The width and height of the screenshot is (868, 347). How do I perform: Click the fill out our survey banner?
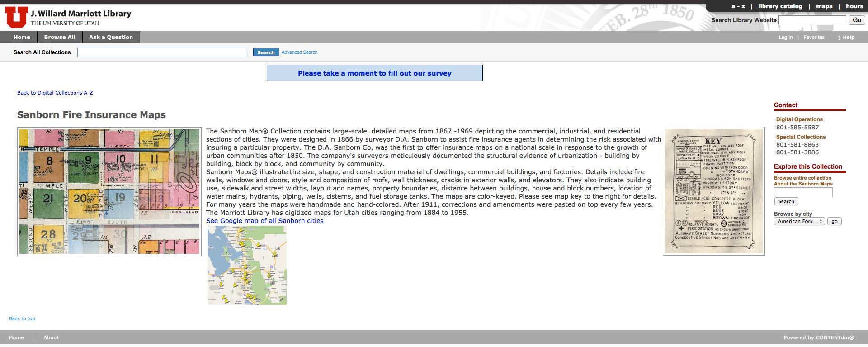click(374, 73)
